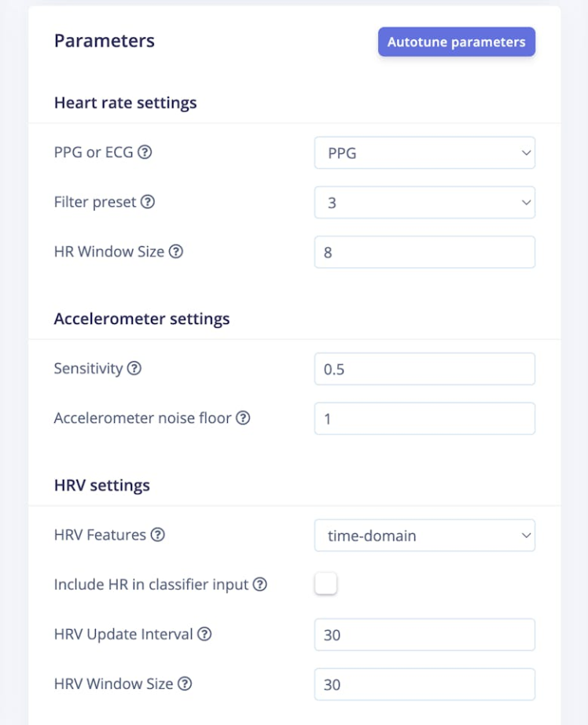Click help icon next to HR Window Size
The image size is (588, 725).
pos(176,252)
